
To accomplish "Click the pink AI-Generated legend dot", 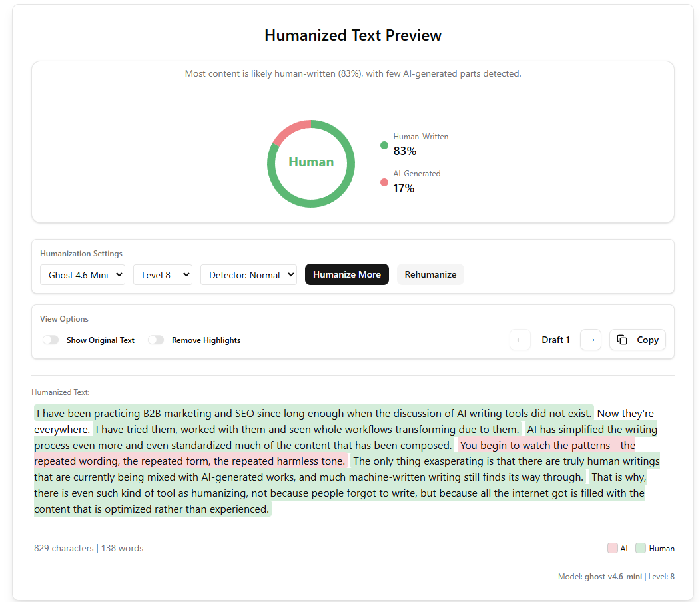I will click(x=383, y=182).
